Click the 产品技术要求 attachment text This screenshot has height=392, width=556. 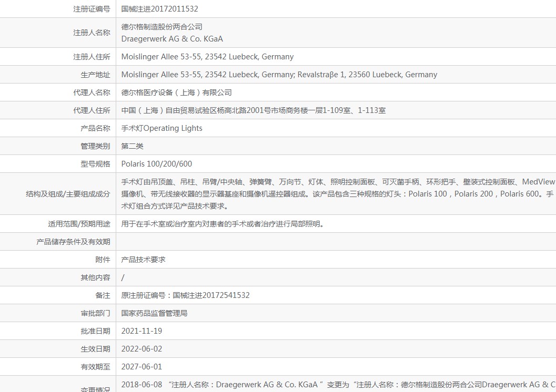click(x=143, y=260)
